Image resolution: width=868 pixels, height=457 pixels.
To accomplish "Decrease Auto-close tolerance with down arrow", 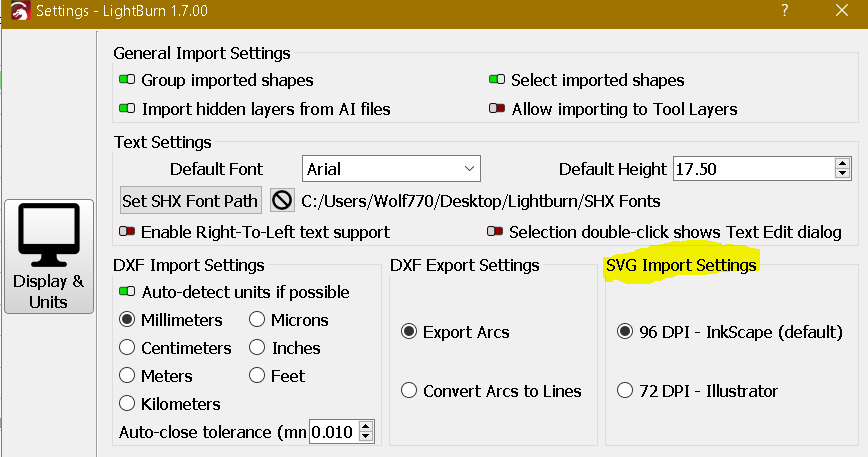I will (x=366, y=437).
